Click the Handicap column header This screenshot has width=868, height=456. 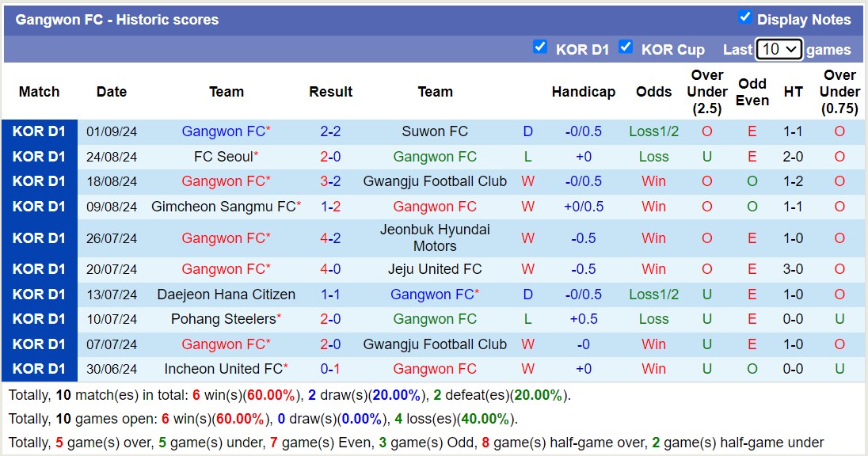point(584,92)
